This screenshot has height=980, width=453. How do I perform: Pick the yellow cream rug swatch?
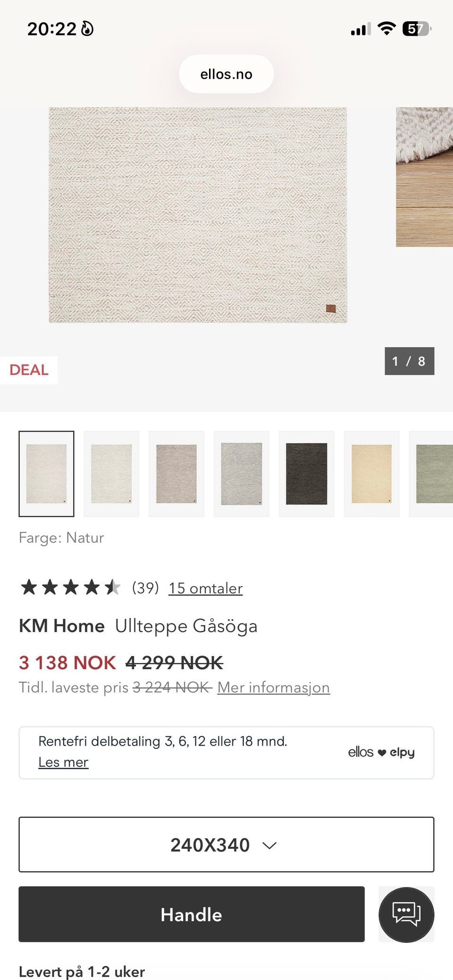click(x=372, y=473)
